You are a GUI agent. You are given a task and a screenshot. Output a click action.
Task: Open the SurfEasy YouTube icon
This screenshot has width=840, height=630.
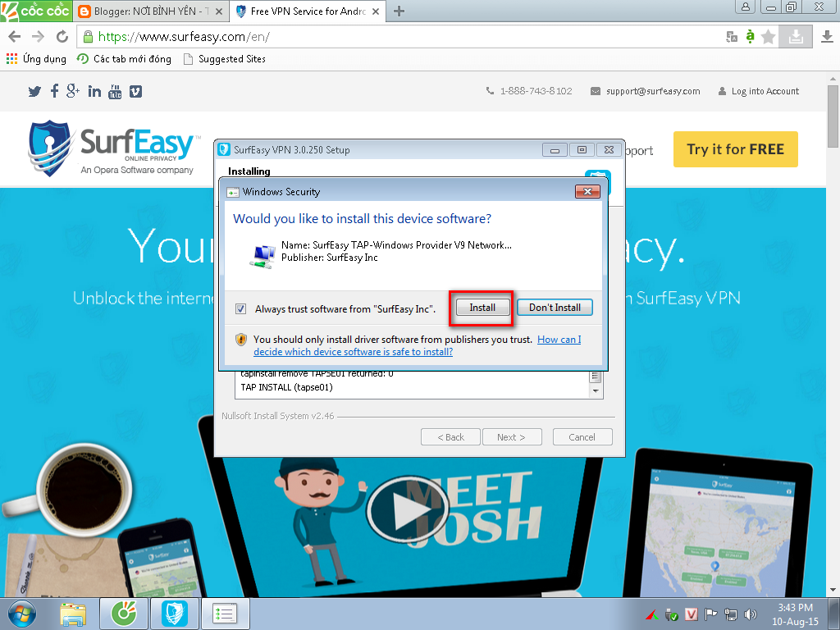(115, 92)
